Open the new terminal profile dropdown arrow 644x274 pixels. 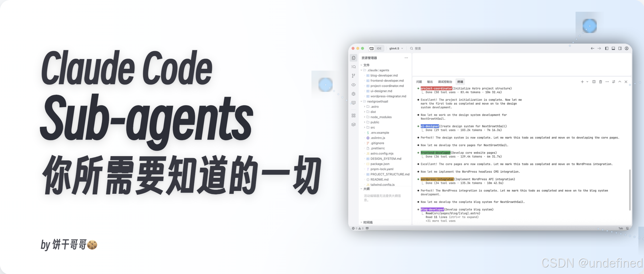(x=587, y=82)
